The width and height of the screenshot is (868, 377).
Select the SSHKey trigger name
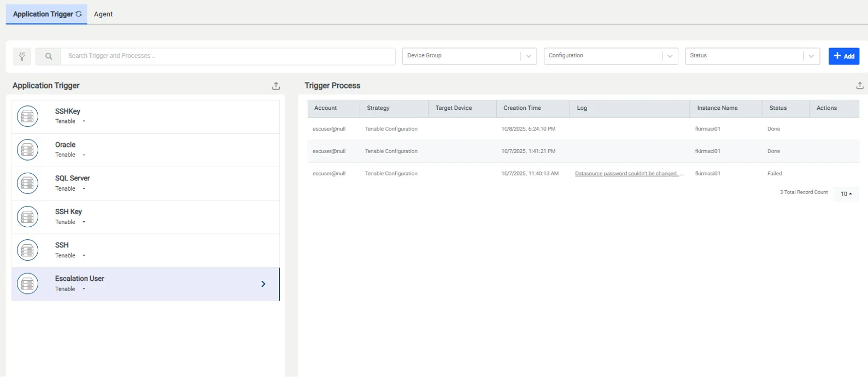coord(68,111)
